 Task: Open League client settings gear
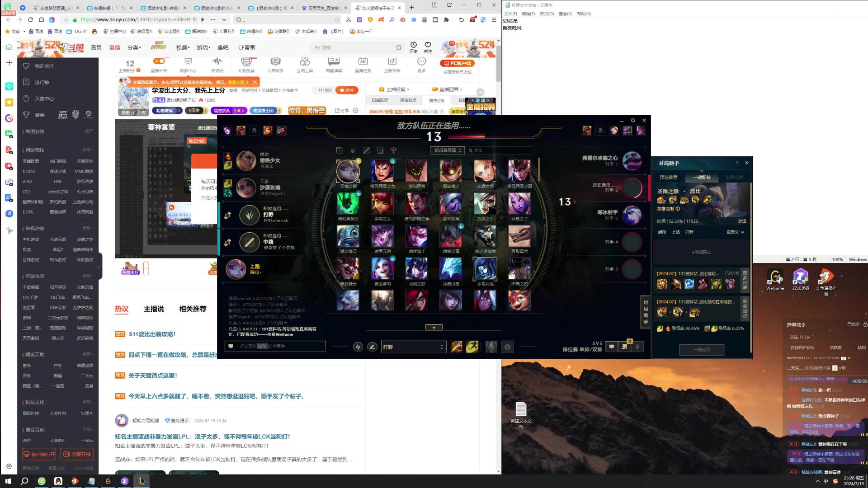pyautogui.click(x=633, y=120)
